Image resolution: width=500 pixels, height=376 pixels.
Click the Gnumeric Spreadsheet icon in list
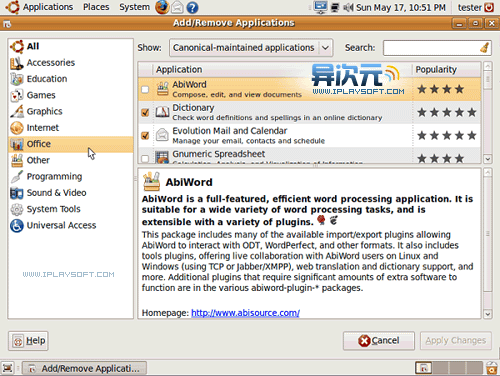tap(162, 157)
